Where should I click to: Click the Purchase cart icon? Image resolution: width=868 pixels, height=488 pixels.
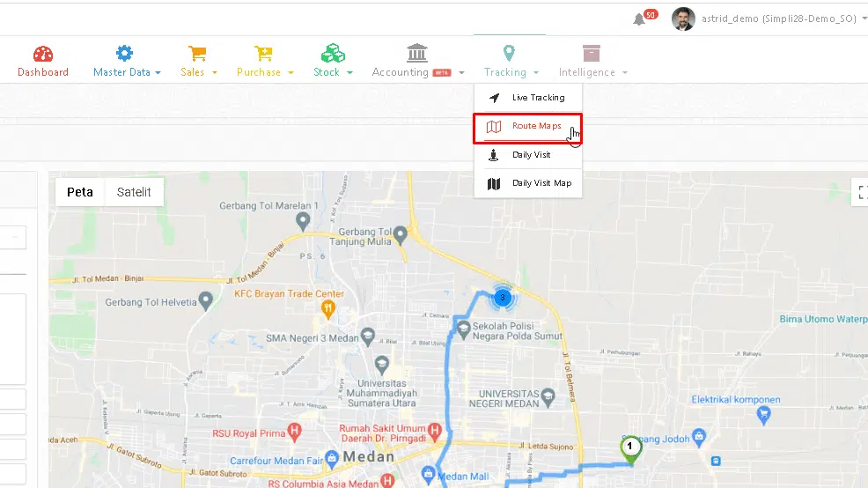point(263,54)
